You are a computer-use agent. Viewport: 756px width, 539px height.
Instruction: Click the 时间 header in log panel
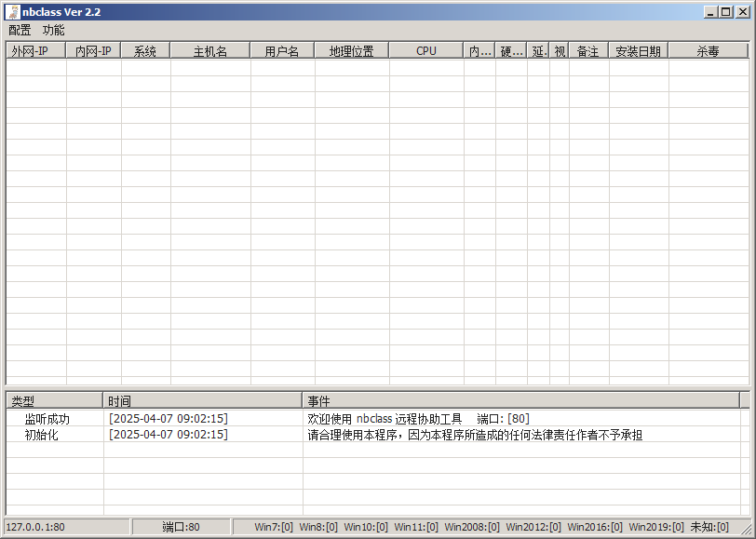point(202,400)
